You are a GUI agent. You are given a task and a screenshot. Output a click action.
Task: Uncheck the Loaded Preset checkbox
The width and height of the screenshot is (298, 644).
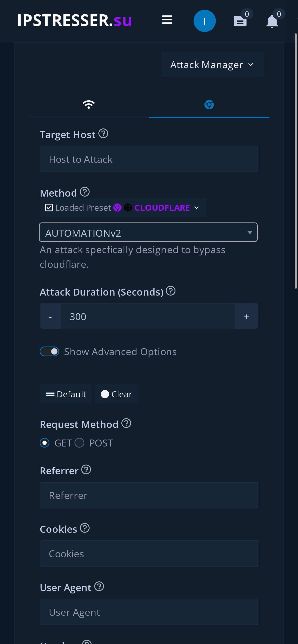(x=49, y=207)
